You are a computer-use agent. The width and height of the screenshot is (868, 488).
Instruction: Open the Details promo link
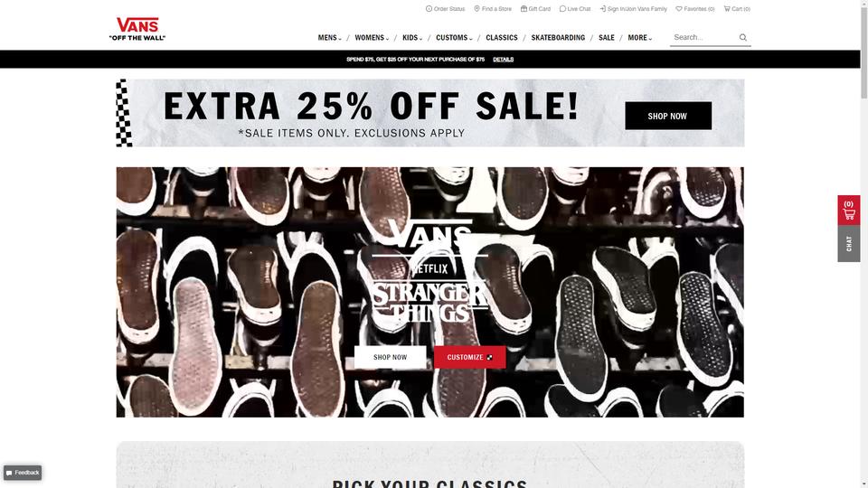(504, 60)
